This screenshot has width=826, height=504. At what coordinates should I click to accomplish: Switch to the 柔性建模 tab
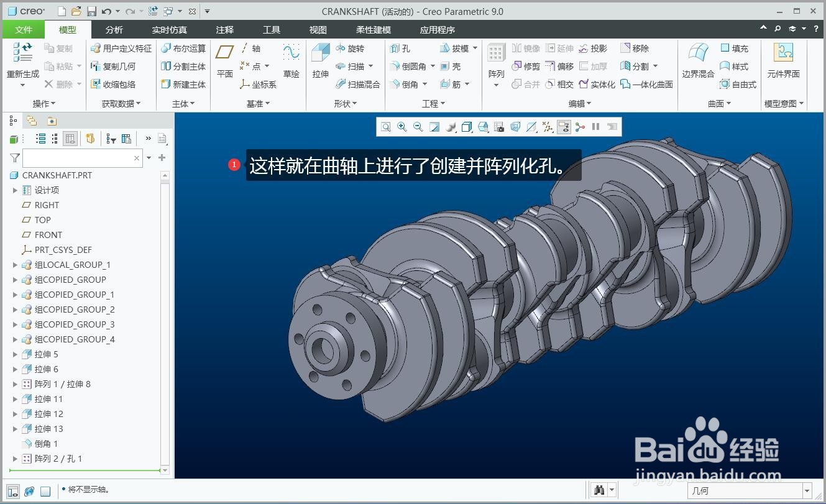tap(374, 29)
